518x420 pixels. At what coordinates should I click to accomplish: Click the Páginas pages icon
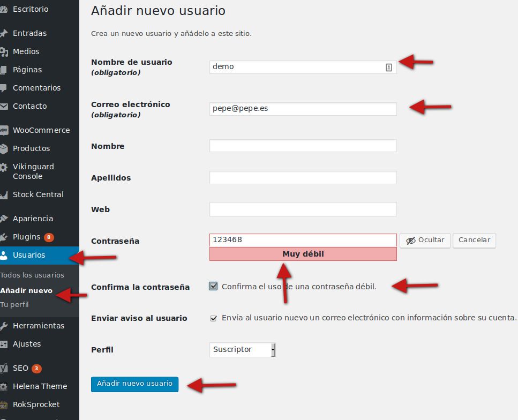(x=3, y=70)
